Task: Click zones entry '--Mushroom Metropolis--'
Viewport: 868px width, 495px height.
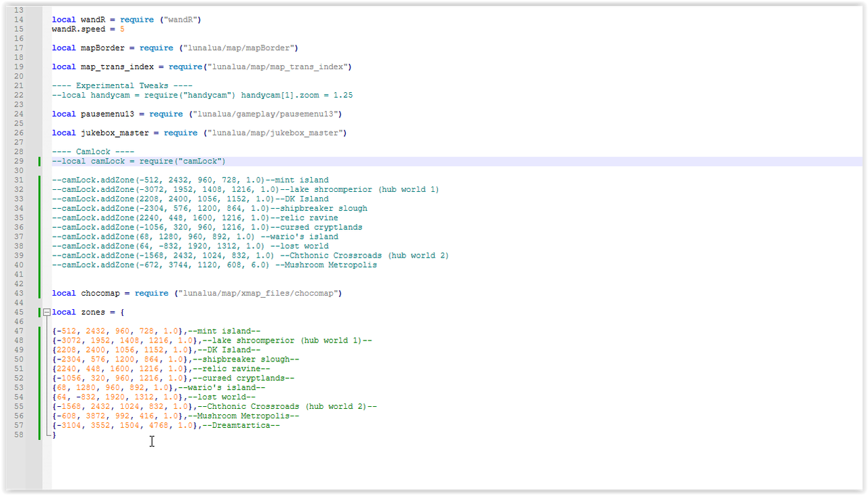Action: [x=176, y=416]
